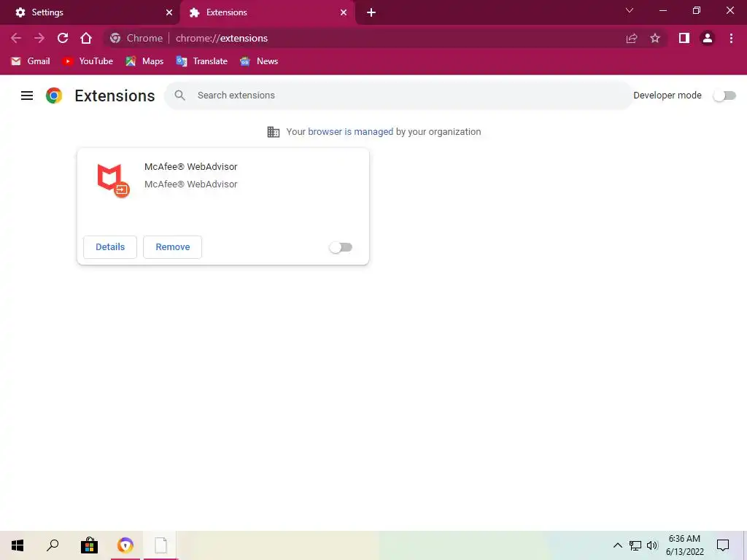
Task: Open the Extensions main menu hamburger
Action: pyautogui.click(x=27, y=96)
